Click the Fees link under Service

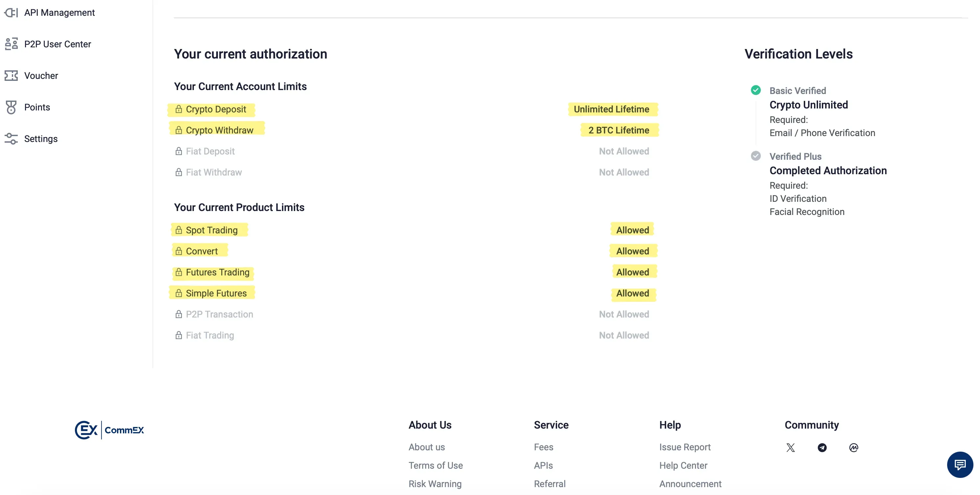coord(543,447)
